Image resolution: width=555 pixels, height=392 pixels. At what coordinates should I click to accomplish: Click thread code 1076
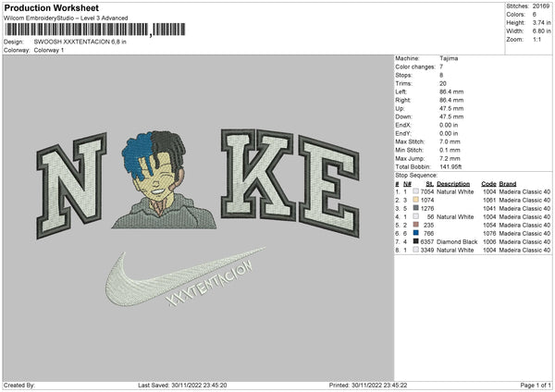pos(489,234)
